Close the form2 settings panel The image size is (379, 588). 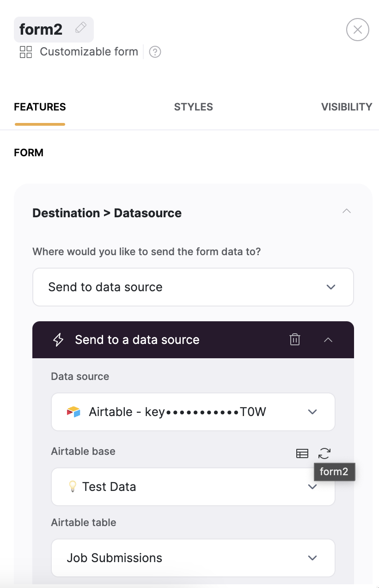[357, 29]
